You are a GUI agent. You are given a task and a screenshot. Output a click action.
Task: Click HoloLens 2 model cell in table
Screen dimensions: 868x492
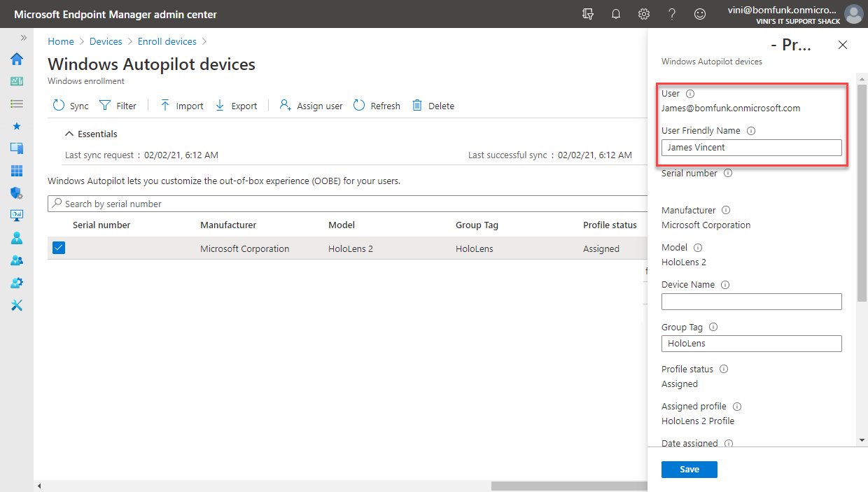[x=351, y=248]
